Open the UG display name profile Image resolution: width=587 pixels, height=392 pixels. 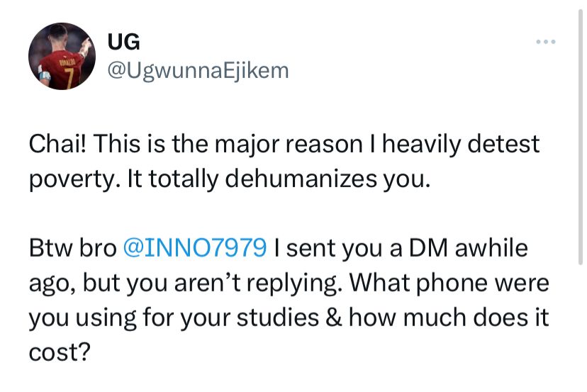(x=123, y=43)
